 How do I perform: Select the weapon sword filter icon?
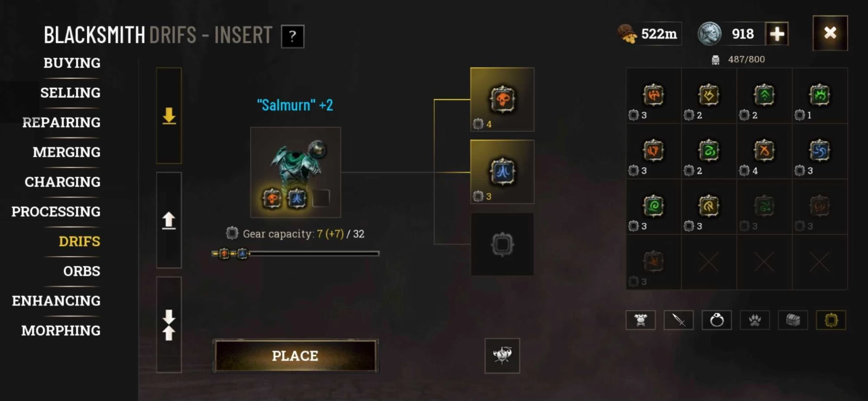pos(679,320)
